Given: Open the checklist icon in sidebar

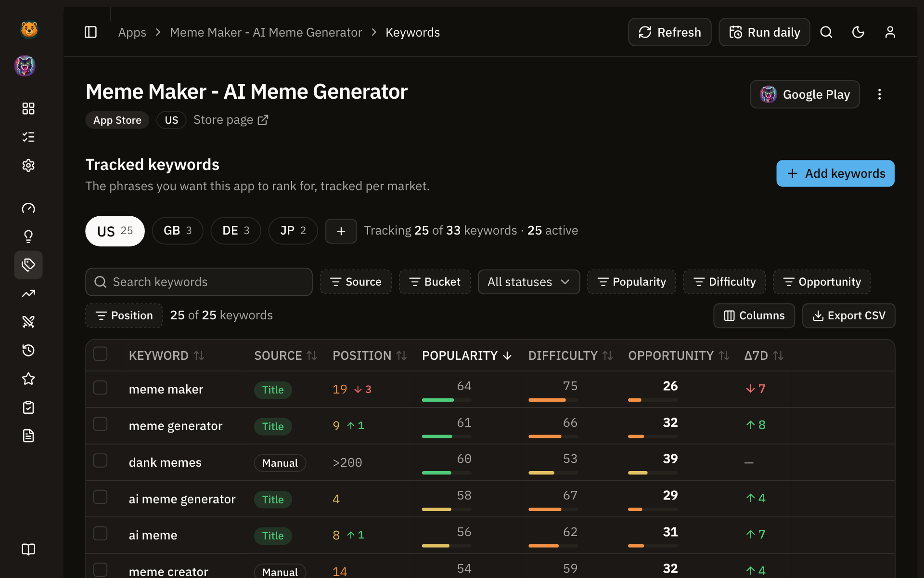Looking at the screenshot, I should click(28, 137).
